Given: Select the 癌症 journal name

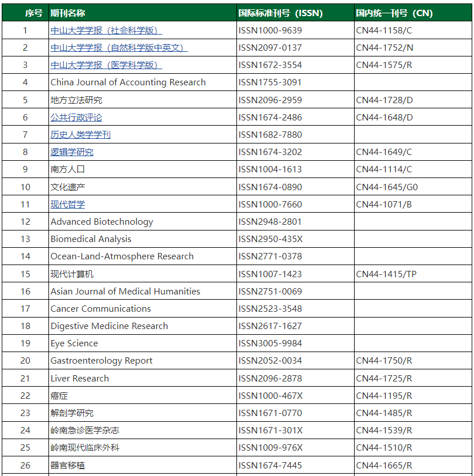Looking at the screenshot, I should click(59, 396).
